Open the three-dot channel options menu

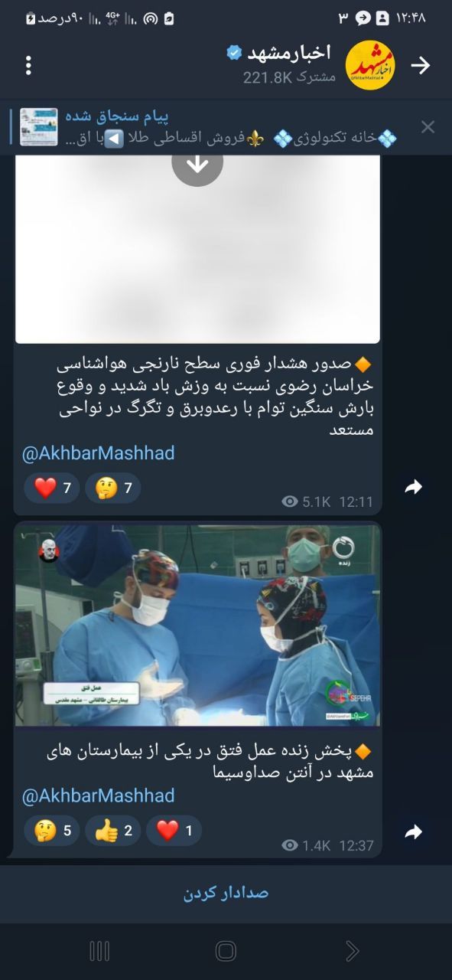[x=28, y=65]
